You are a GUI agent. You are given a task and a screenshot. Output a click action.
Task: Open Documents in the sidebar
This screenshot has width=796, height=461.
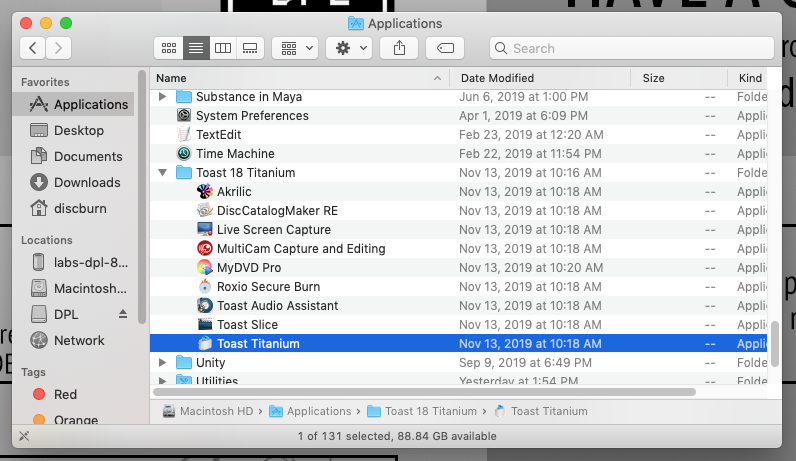coord(75,156)
